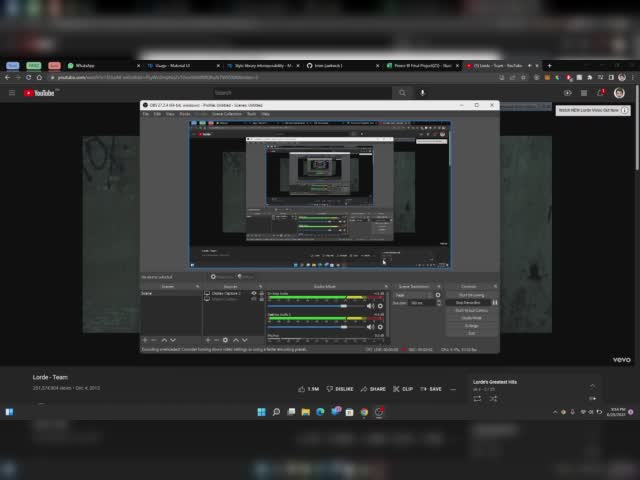640x480 pixels.
Task: Add a source using the Sources plus icon
Action: (x=208, y=340)
